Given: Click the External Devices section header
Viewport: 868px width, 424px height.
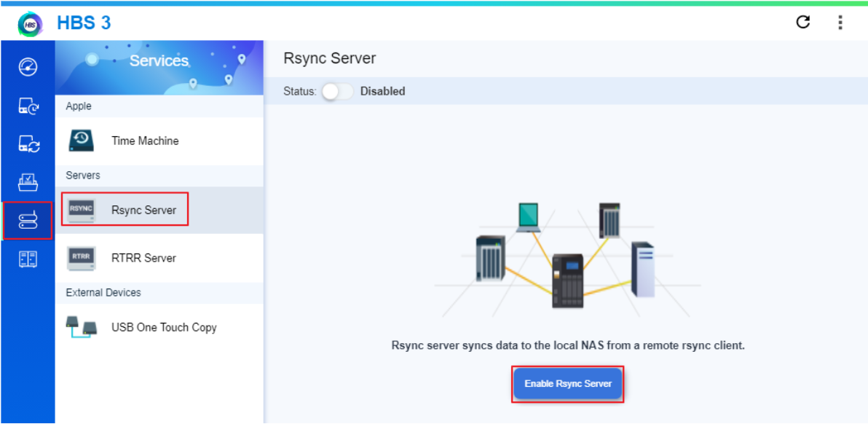Looking at the screenshot, I should [x=102, y=292].
